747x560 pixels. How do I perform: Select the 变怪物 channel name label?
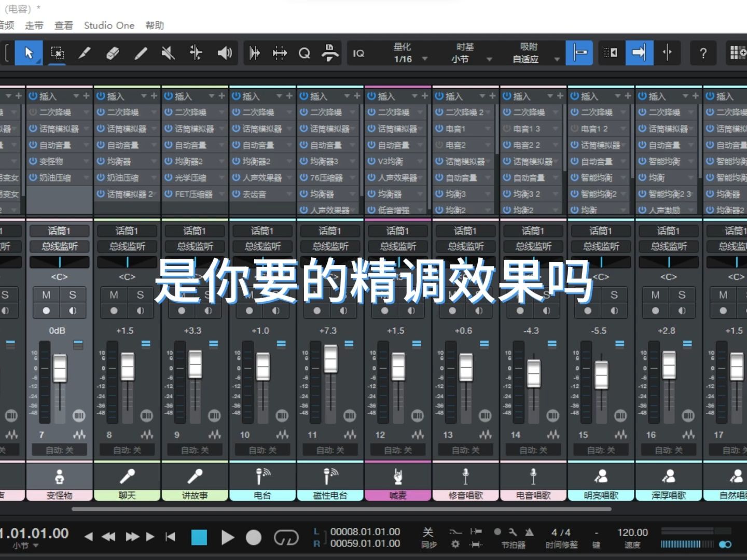click(60, 495)
